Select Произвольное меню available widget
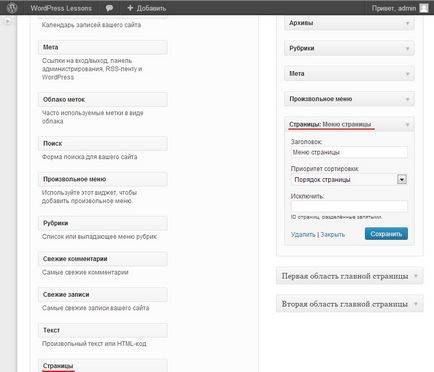Viewport: 434px width, 372px height. coord(103,179)
